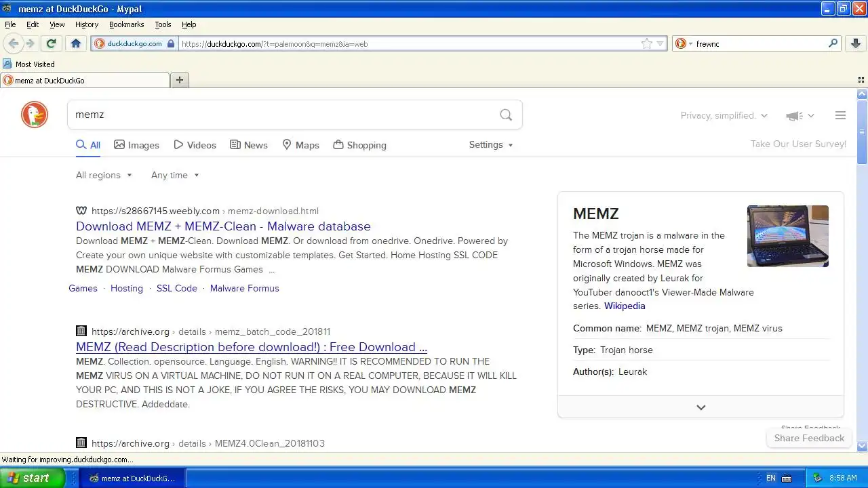868x488 pixels.
Task: Expand MEMZ info panel with down chevron
Action: (x=701, y=407)
